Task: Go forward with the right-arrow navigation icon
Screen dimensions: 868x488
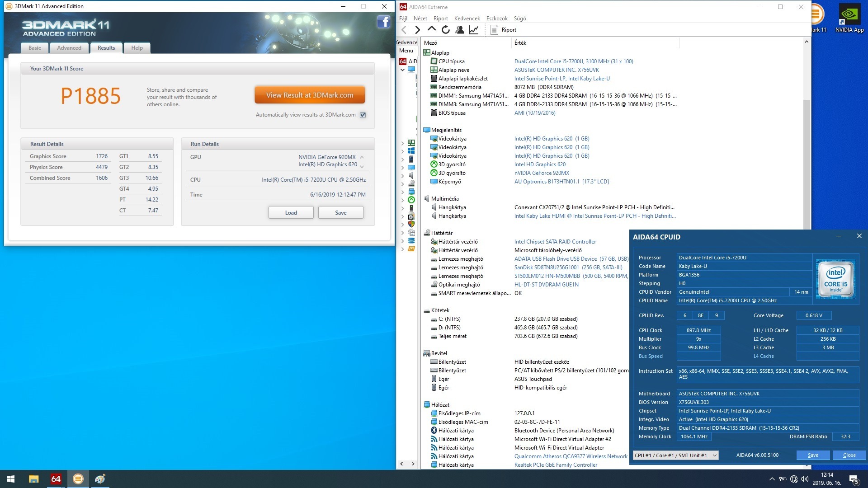Action: [x=417, y=30]
